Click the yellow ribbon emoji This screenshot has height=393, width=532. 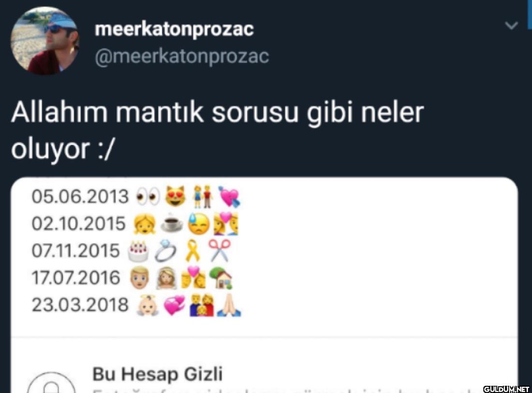point(192,250)
